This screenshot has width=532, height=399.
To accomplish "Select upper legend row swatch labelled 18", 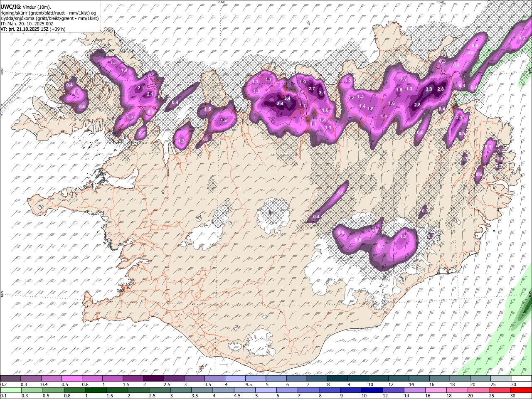I will [x=460, y=379].
